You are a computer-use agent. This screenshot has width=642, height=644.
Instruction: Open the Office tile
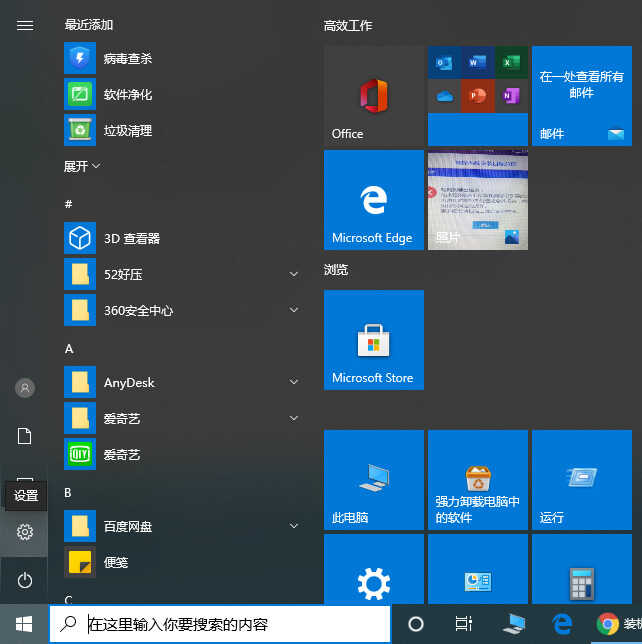click(x=373, y=96)
